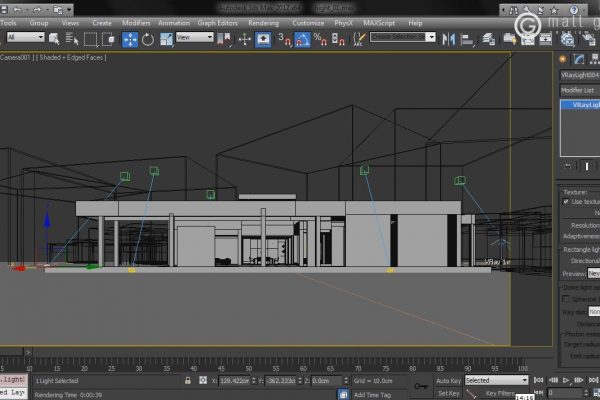
Task: Click the Align tool
Action: 467,39
